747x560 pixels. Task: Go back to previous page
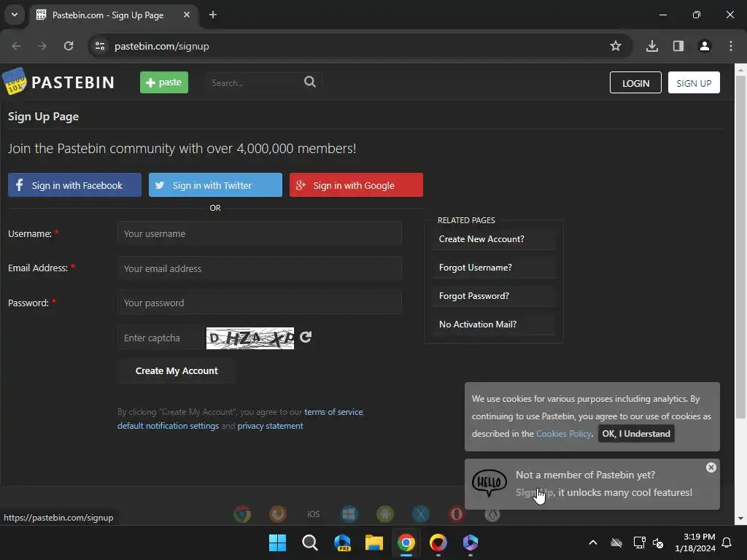16,46
